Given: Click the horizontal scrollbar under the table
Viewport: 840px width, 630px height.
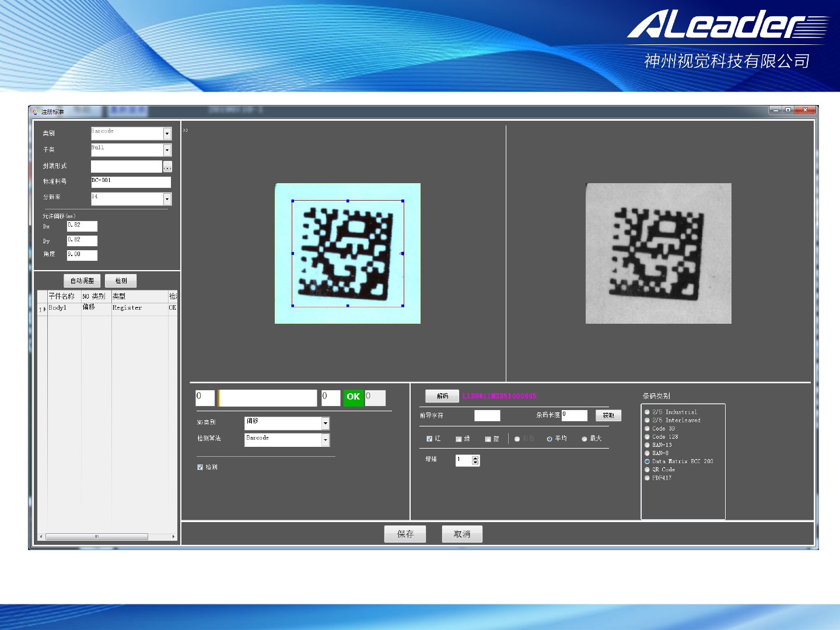Looking at the screenshot, I should click(x=96, y=537).
